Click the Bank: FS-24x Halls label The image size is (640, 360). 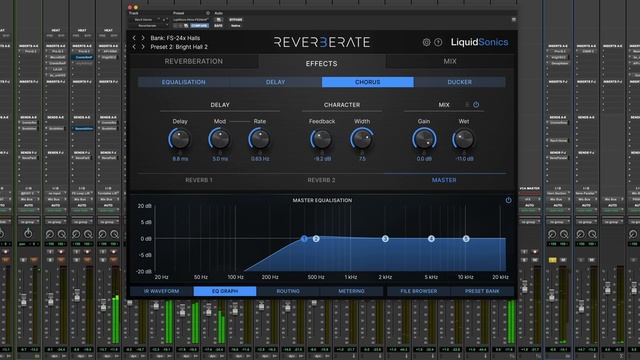175,38
